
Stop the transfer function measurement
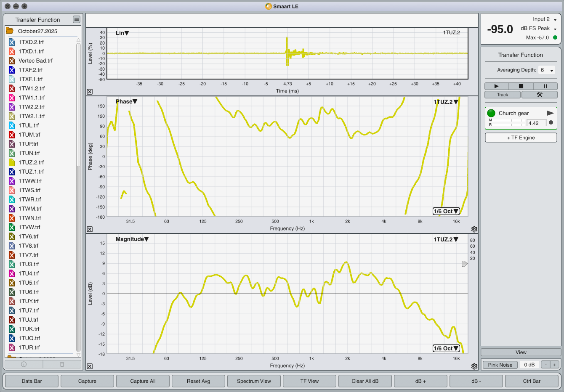pos(521,86)
